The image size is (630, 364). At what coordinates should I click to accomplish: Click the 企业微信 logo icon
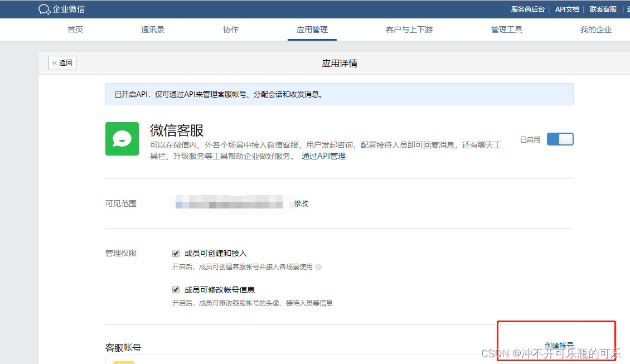pos(44,9)
